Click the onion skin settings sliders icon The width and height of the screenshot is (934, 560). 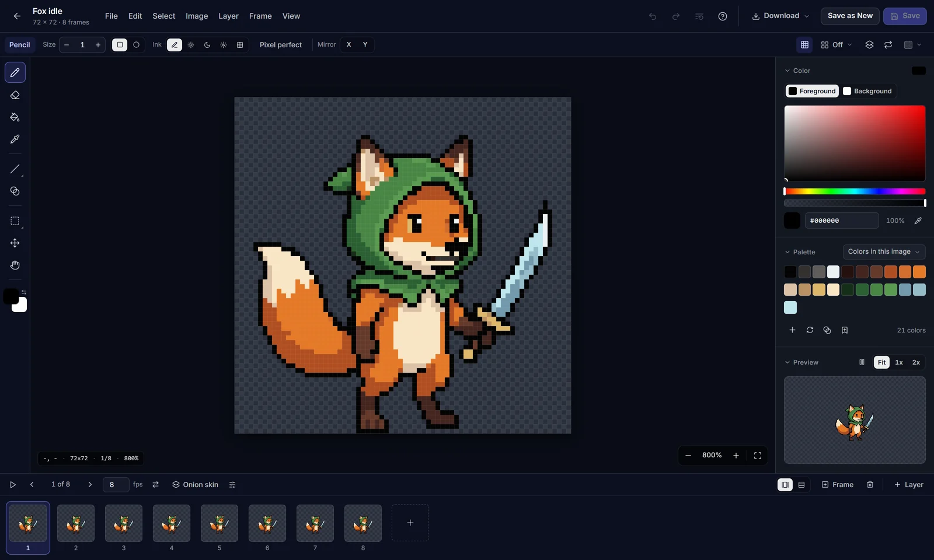[x=232, y=485]
